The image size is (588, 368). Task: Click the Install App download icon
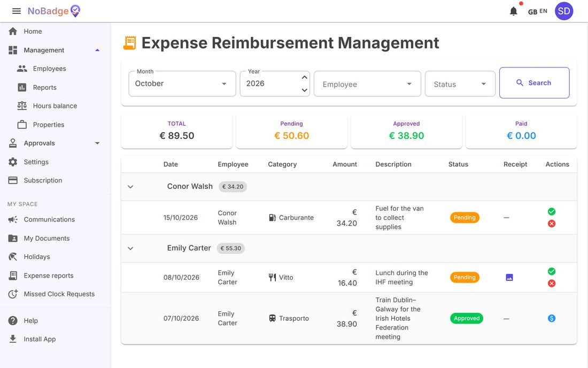[13, 339]
